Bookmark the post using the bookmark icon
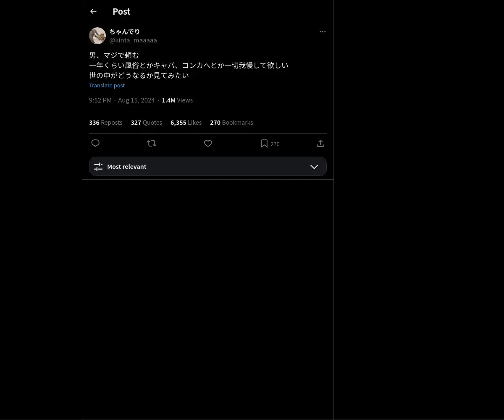 tap(264, 144)
